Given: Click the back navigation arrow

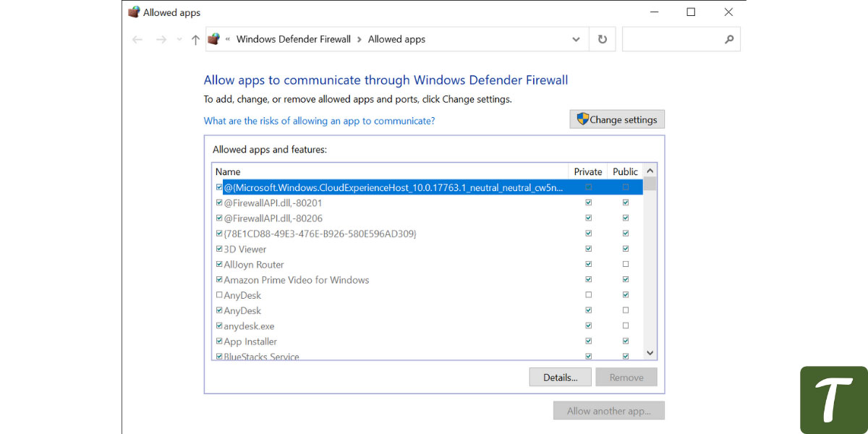Looking at the screenshot, I should 137,40.
